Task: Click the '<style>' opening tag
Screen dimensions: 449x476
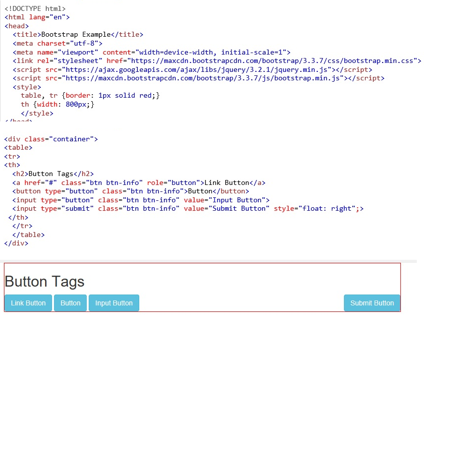Action: click(27, 87)
